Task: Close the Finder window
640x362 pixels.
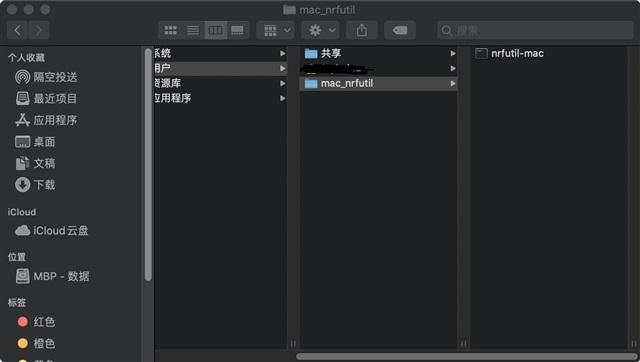Action: 12,9
